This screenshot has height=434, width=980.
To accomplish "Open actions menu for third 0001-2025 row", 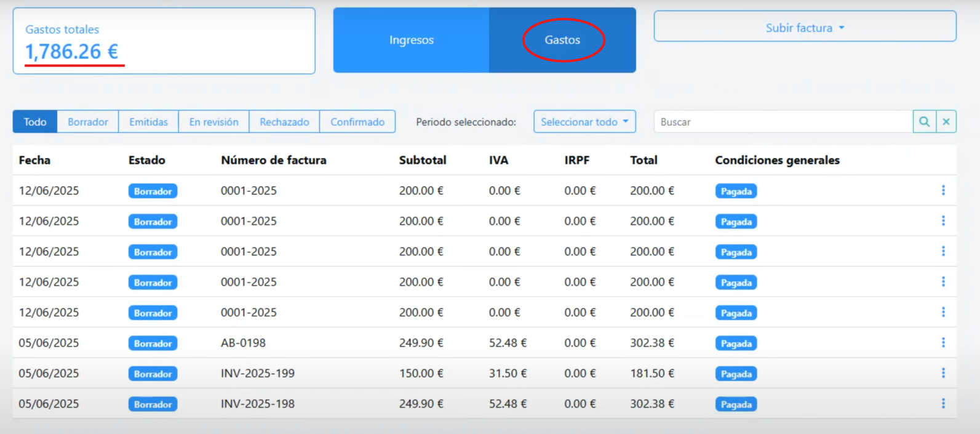I will pos(943,252).
